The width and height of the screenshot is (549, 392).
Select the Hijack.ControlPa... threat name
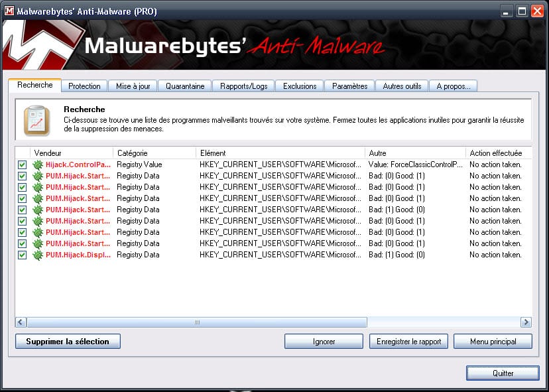(78, 164)
